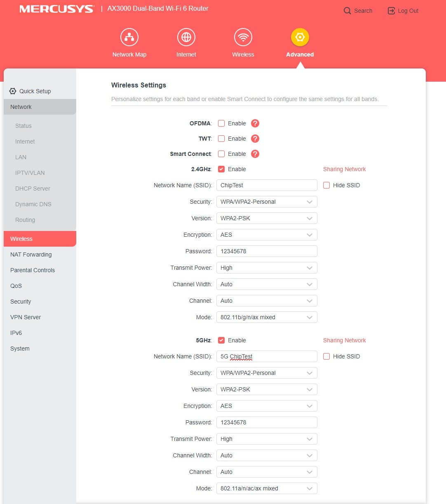The width and height of the screenshot is (446, 504).
Task: Check Hide SSID for ChipTest network
Action: 326,185
